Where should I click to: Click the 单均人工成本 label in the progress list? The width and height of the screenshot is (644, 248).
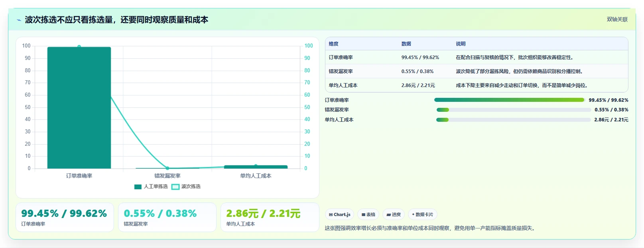pos(339,120)
